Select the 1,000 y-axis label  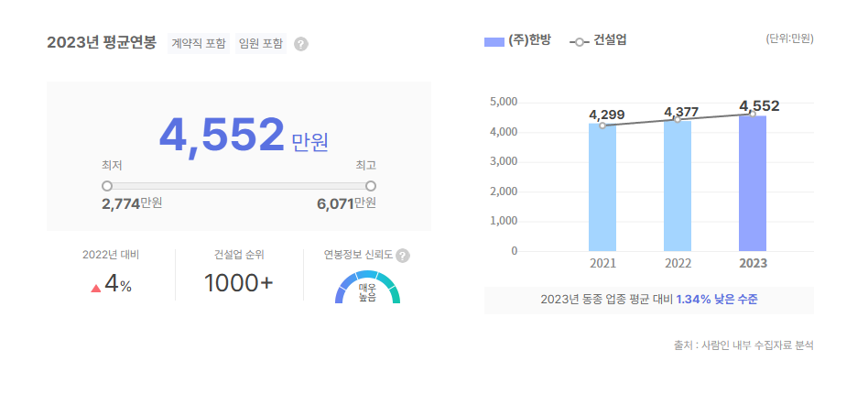pyautogui.click(x=504, y=221)
